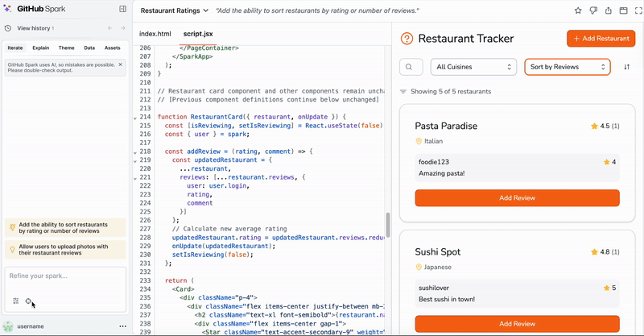Click the target selector icon below prompt
Image resolution: width=644 pixels, height=336 pixels.
pyautogui.click(x=28, y=301)
